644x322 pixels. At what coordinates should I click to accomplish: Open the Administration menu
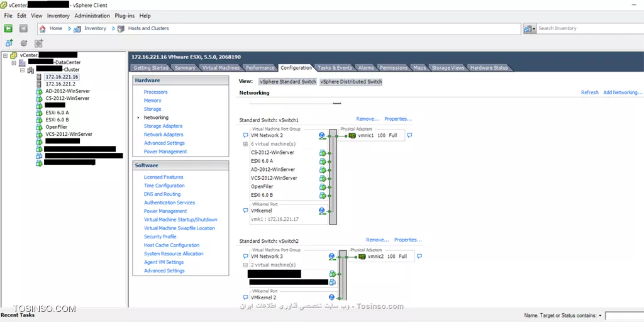point(92,16)
